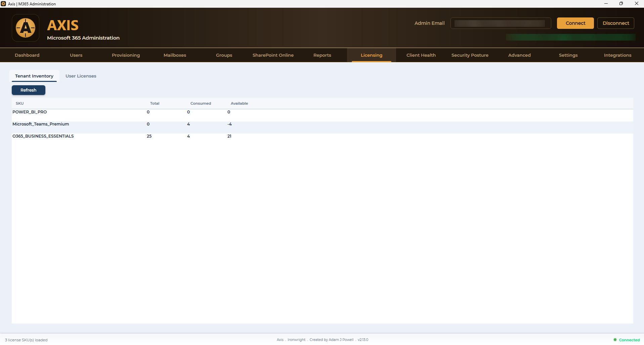Select the Tenant Inventory sub-tab
This screenshot has height=345, width=644.
(34, 76)
